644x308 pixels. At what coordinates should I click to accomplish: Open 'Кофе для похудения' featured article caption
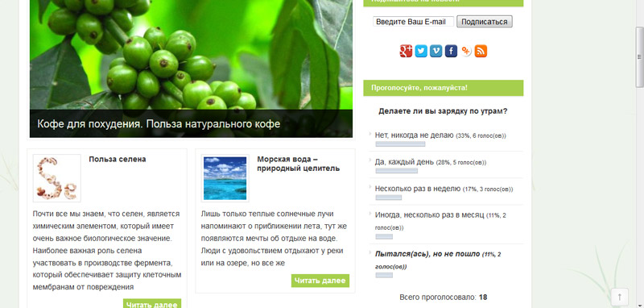pos(159,124)
